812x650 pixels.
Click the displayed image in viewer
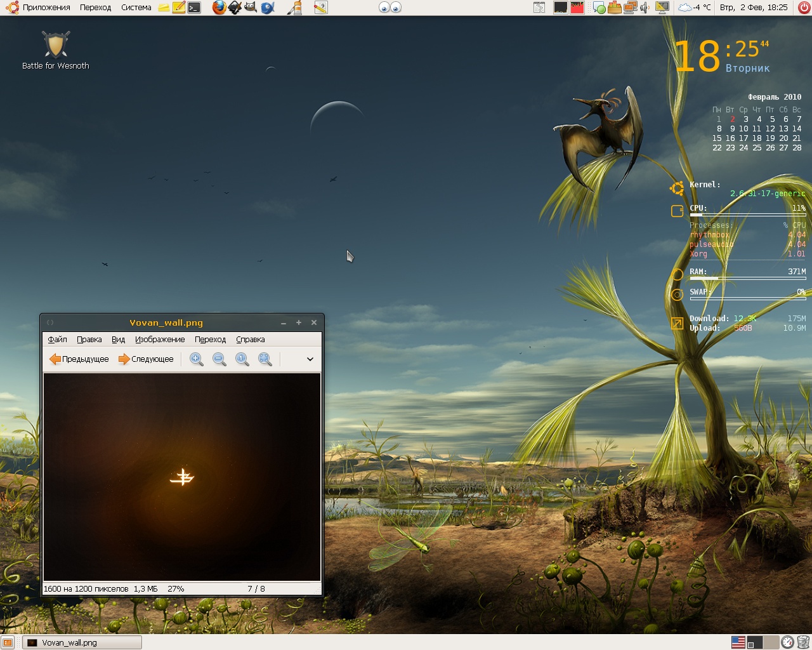coord(182,477)
